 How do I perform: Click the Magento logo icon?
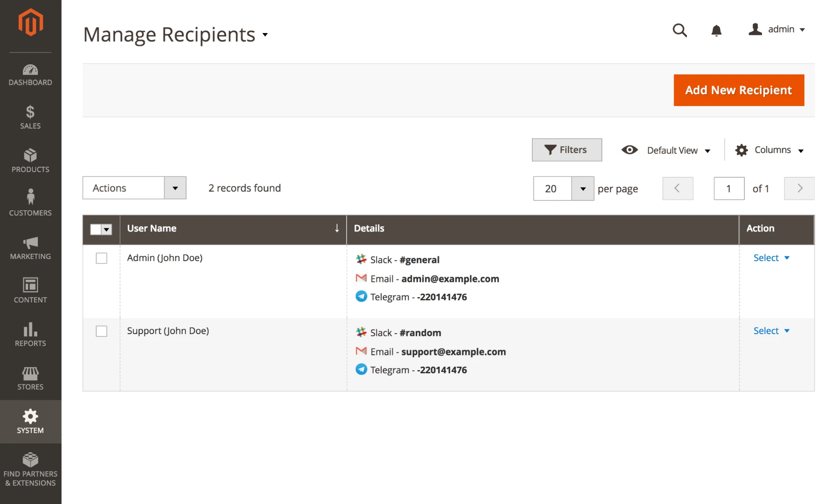pos(30,23)
